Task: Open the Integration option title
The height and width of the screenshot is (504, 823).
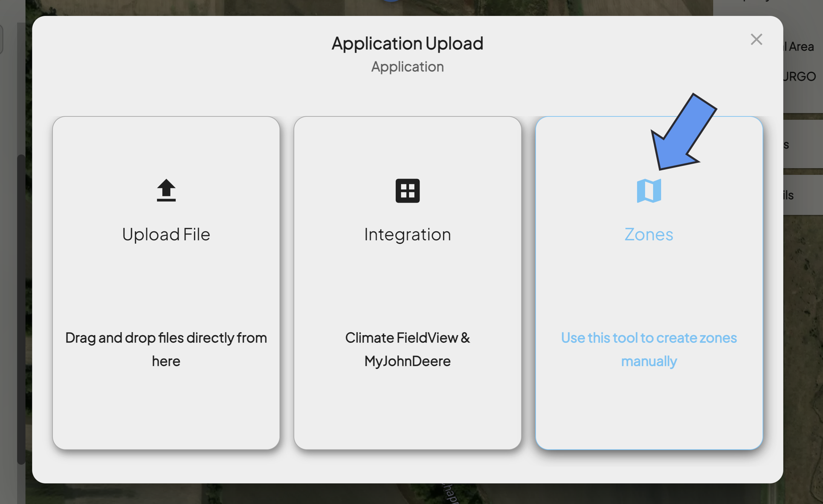Action: tap(407, 234)
